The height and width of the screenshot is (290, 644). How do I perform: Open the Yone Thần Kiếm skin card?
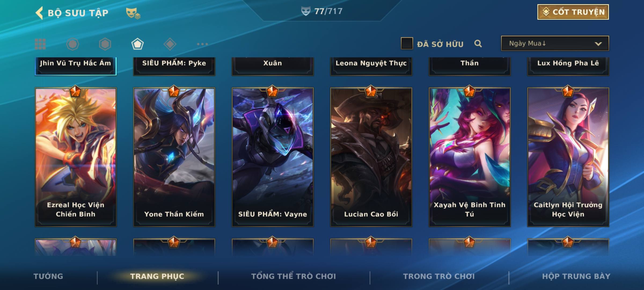coord(174,157)
